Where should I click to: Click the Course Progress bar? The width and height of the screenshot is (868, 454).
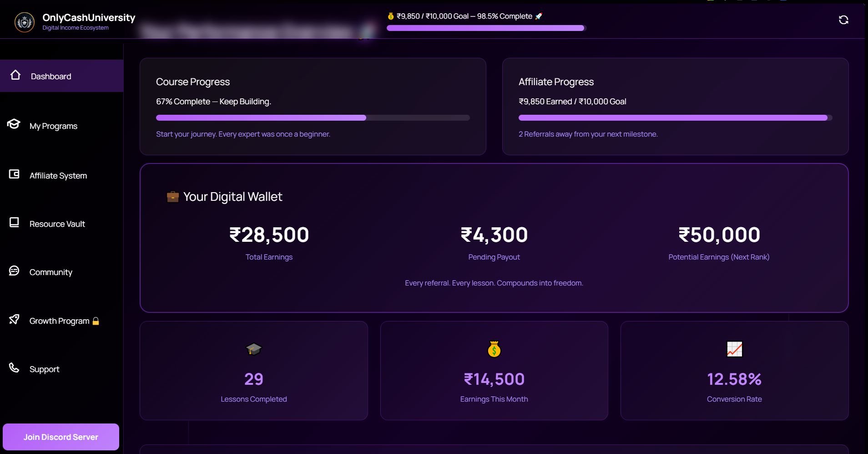tap(313, 118)
